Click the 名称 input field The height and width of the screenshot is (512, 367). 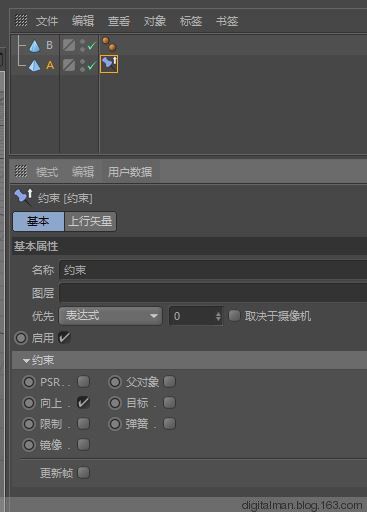(x=213, y=270)
